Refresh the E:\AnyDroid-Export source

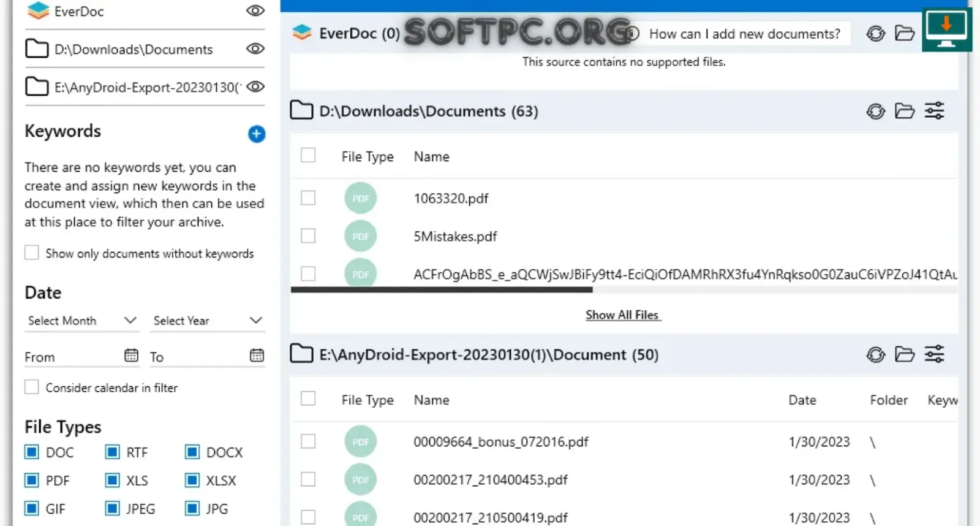(x=876, y=354)
